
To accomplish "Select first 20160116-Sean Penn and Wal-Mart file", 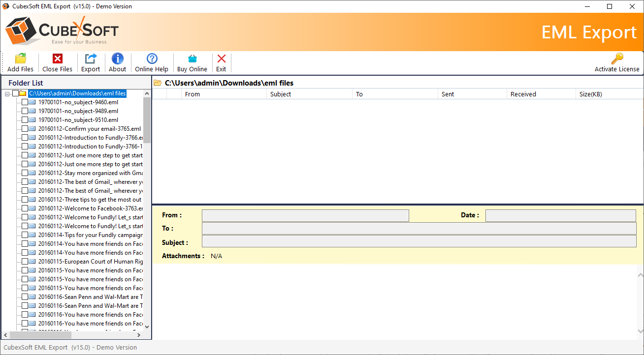I will pos(90,297).
